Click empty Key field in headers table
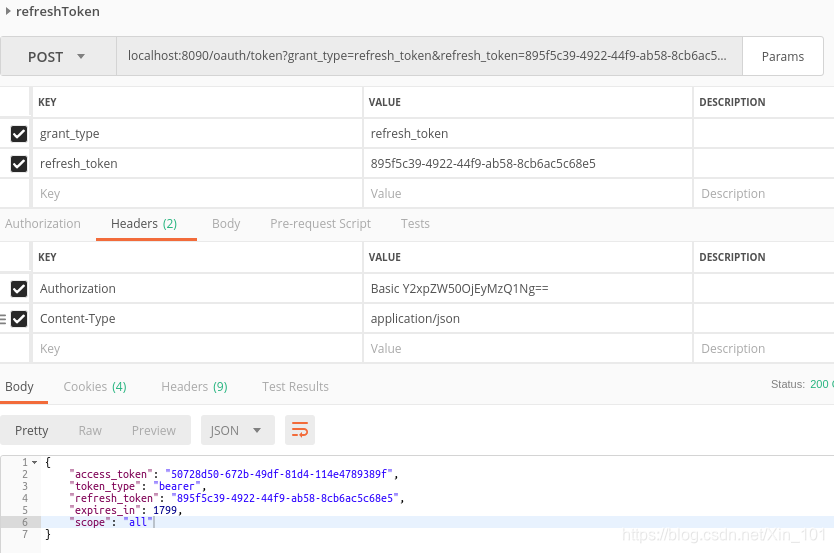Viewport: 834px width, 553px height. tap(197, 349)
